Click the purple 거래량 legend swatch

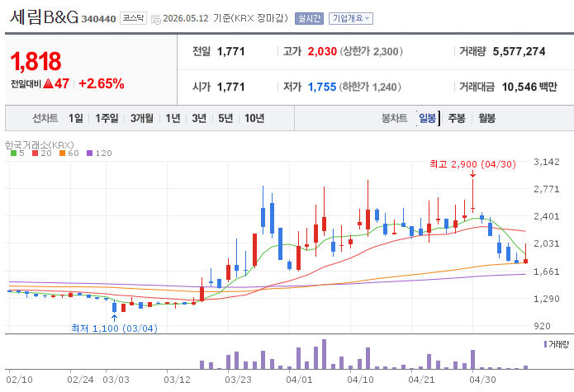point(545,344)
